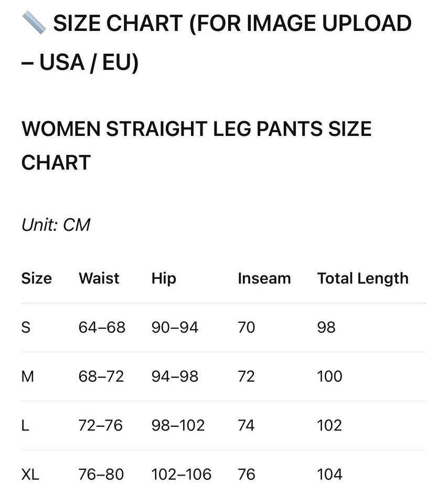This screenshot has width=448, height=504.
Task: Select the total length value 100
Action: coord(329,376)
